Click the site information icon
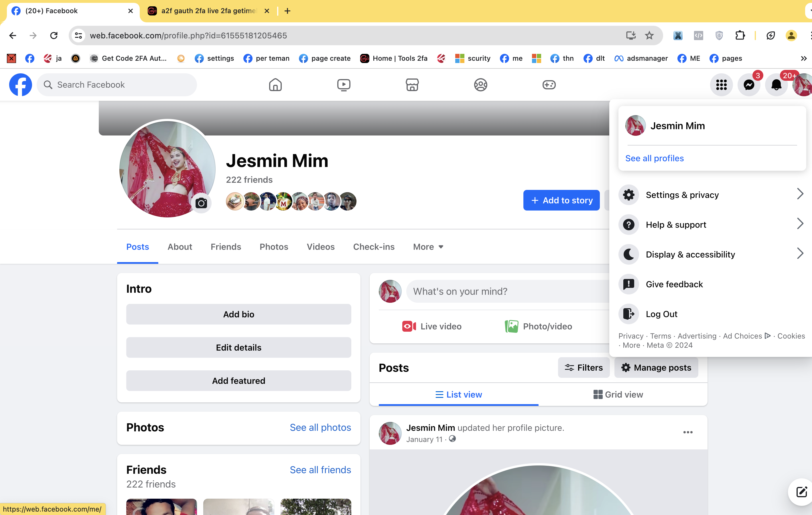Screen dimensions: 812x515 (78, 36)
